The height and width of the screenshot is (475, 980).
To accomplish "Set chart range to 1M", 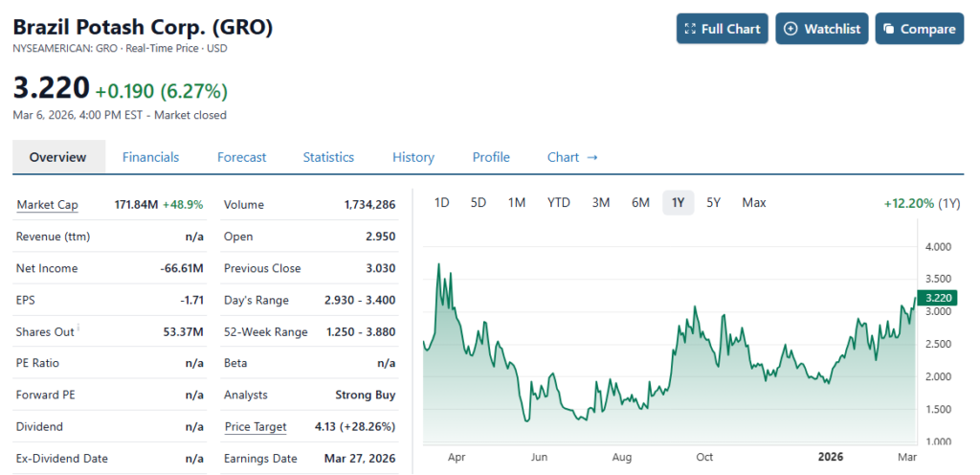I will tap(517, 202).
